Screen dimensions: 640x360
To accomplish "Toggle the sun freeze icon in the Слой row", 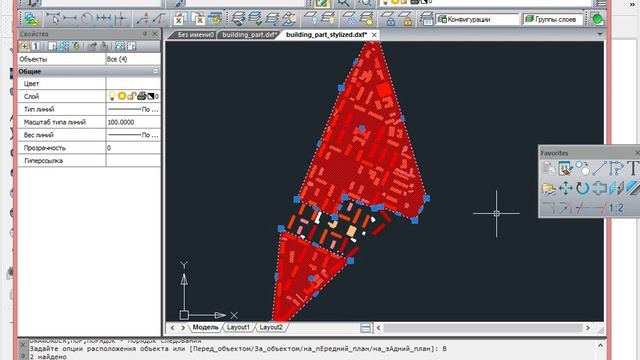I will point(122,96).
